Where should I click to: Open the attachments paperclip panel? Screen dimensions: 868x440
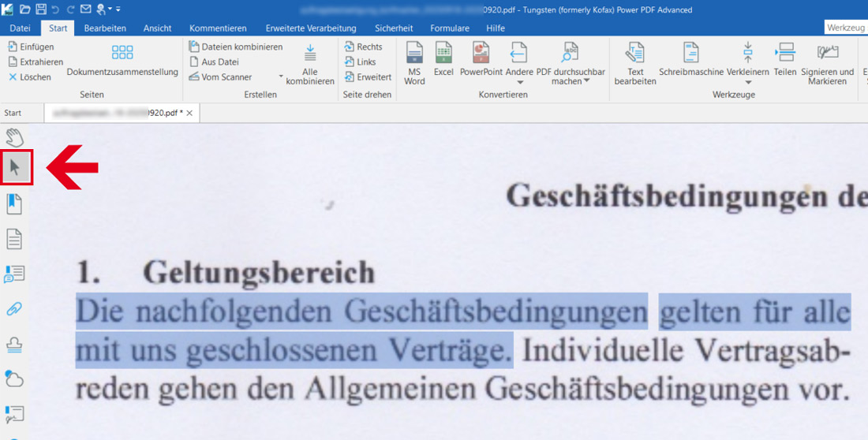pos(14,308)
